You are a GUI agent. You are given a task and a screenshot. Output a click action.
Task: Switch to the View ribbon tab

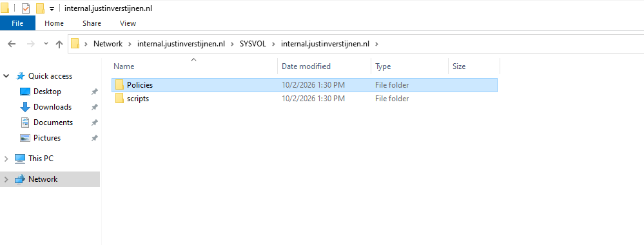(128, 23)
